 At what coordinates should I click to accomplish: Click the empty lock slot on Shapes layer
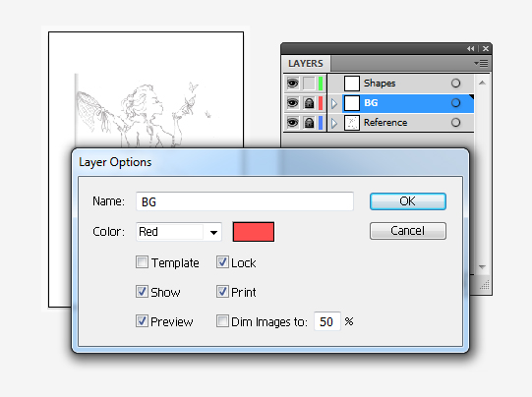[309, 84]
